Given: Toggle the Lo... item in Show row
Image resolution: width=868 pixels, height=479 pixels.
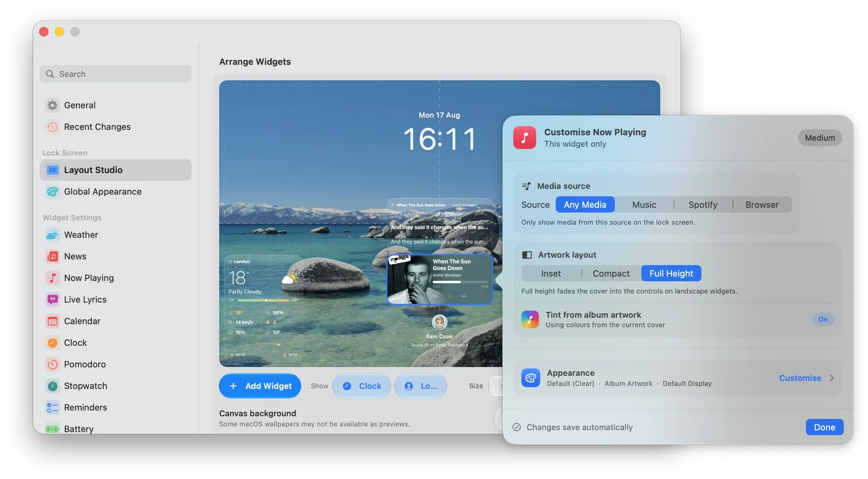Looking at the screenshot, I should click(x=420, y=386).
